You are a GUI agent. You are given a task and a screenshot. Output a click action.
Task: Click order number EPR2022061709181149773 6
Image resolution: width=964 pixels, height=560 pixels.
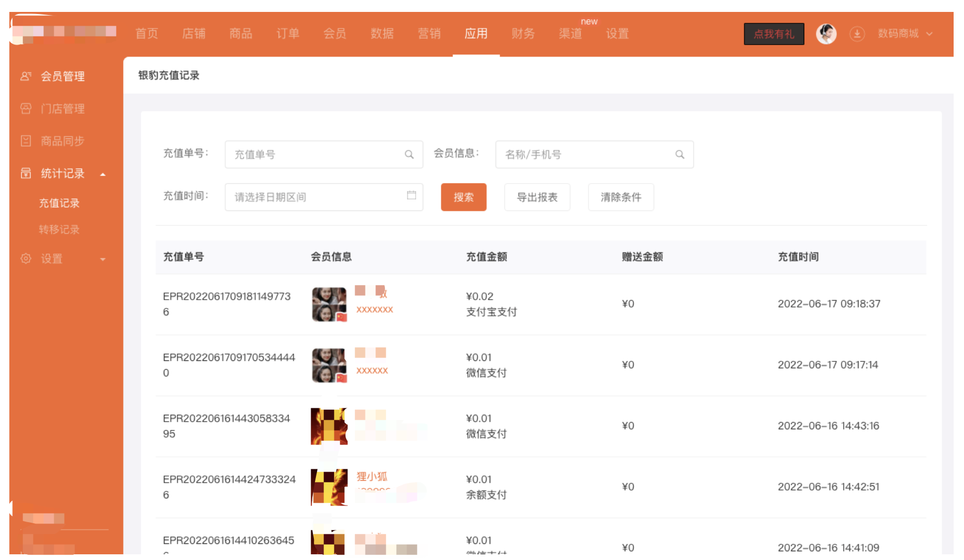[x=227, y=304]
